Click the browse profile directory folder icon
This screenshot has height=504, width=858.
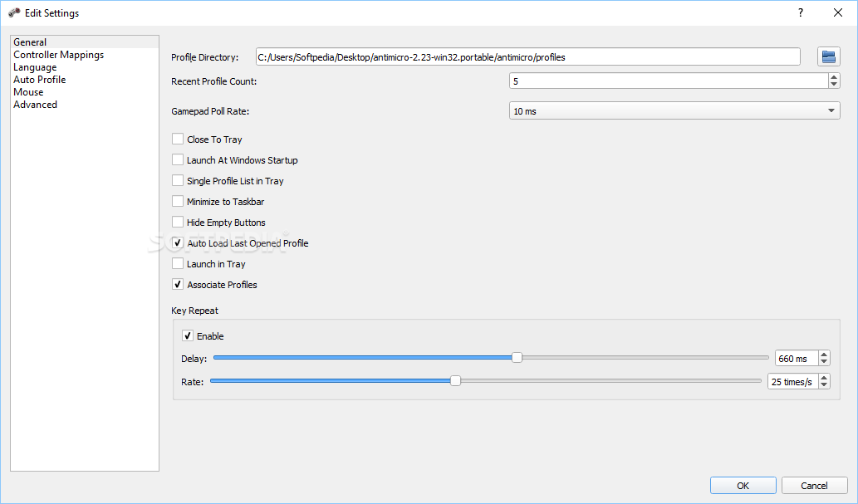pos(829,56)
